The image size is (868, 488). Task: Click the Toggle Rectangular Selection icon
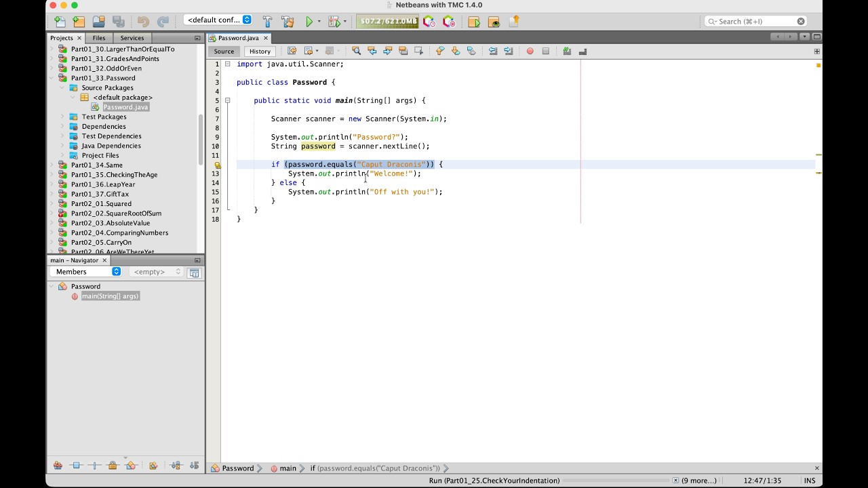pos(418,51)
